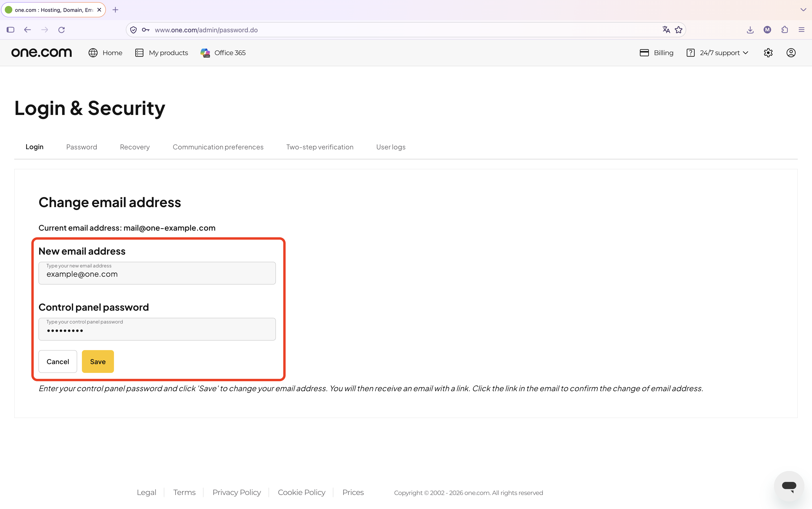Click the key saved-password icon in address bar
812x509 pixels.
tap(146, 30)
